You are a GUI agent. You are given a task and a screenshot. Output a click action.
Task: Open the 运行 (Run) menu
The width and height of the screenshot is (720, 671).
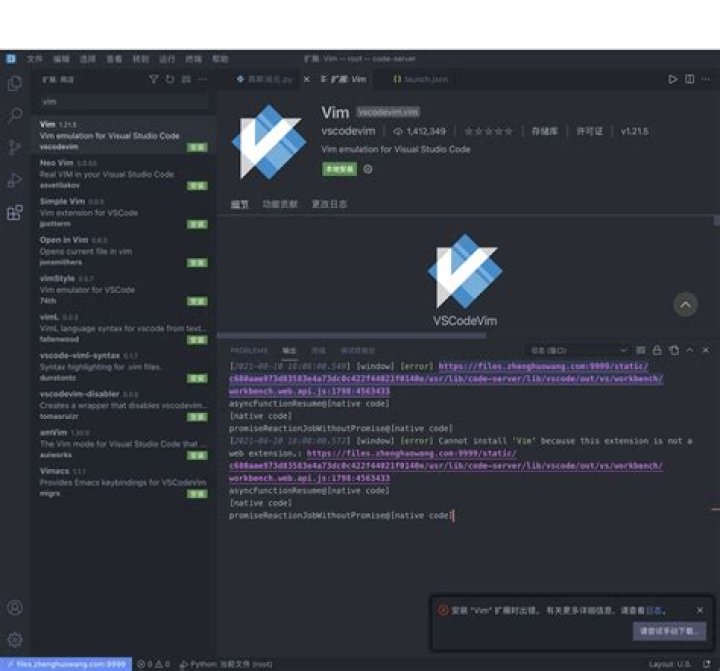[167, 59]
